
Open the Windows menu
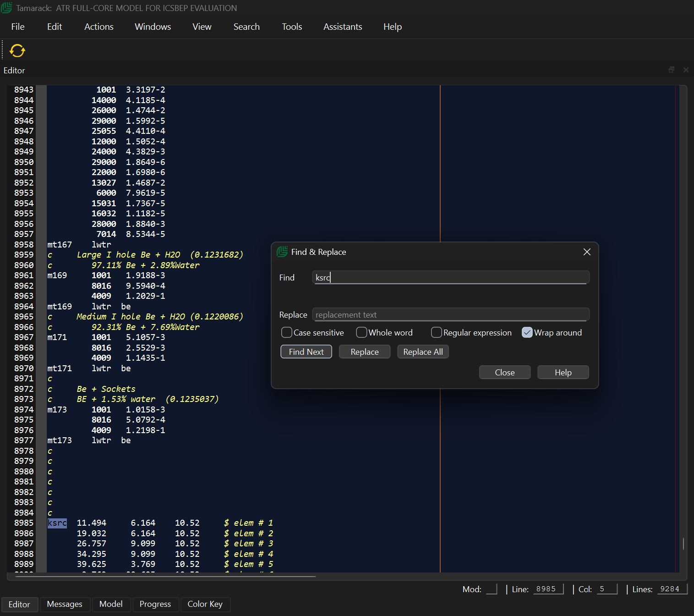tap(153, 27)
